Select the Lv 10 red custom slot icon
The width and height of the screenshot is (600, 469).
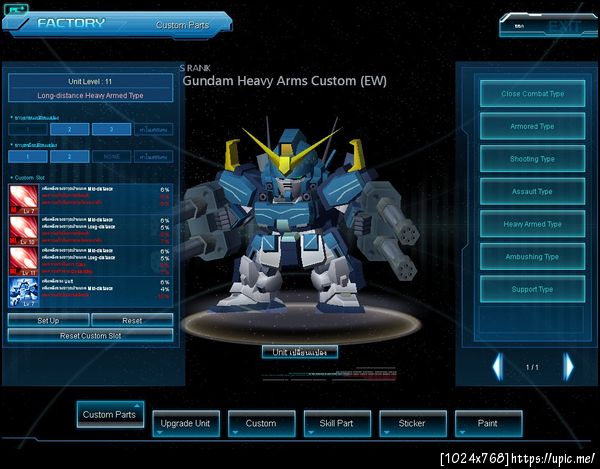(24, 230)
